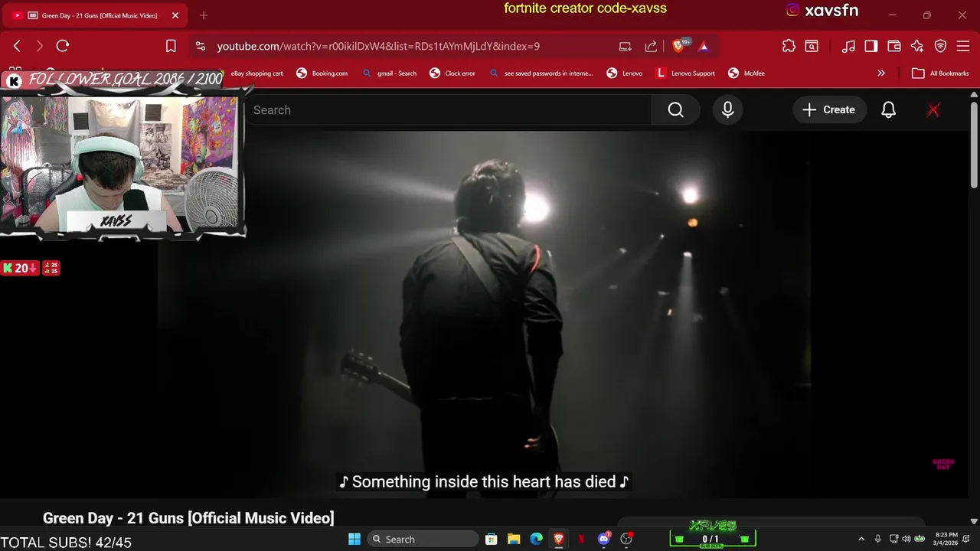The width and height of the screenshot is (980, 551).
Task: Click the address bar URL
Action: tap(378, 46)
